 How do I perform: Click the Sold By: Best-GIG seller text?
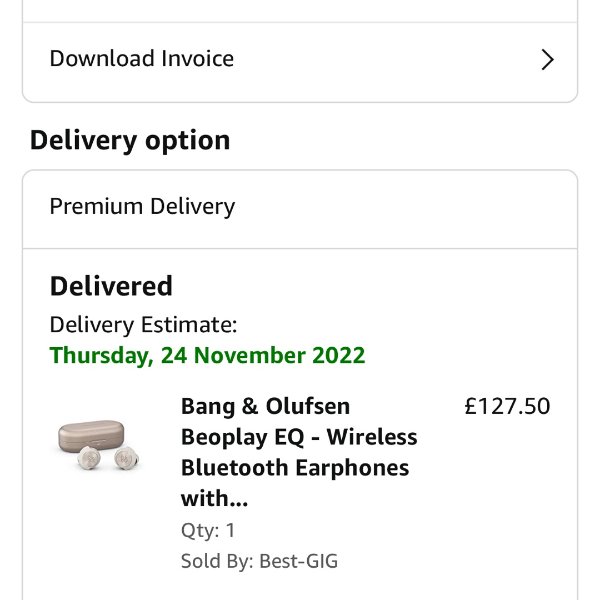pos(259,561)
